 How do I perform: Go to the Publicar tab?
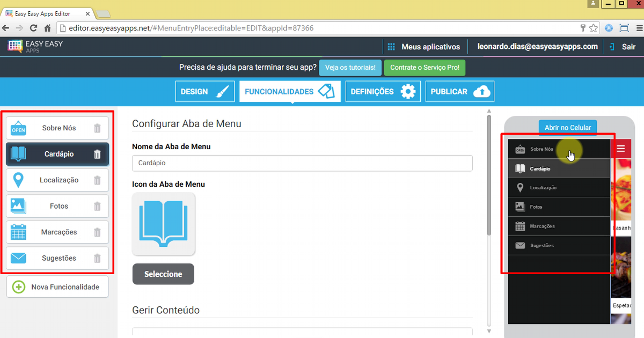(460, 92)
